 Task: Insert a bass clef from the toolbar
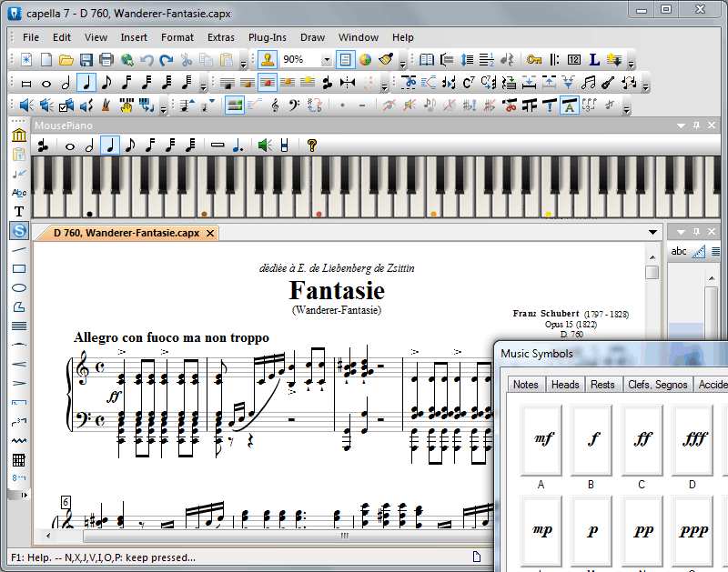(294, 105)
